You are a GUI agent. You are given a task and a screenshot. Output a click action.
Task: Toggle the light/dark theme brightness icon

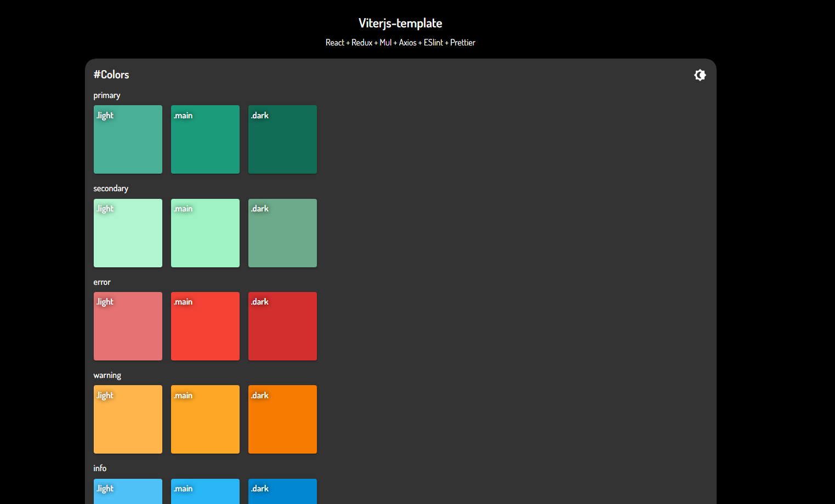(x=700, y=75)
